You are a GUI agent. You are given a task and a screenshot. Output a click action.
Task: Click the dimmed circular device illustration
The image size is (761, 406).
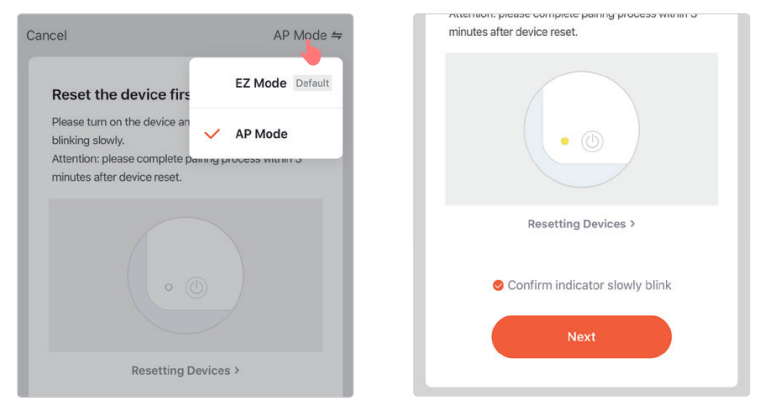[186, 276]
